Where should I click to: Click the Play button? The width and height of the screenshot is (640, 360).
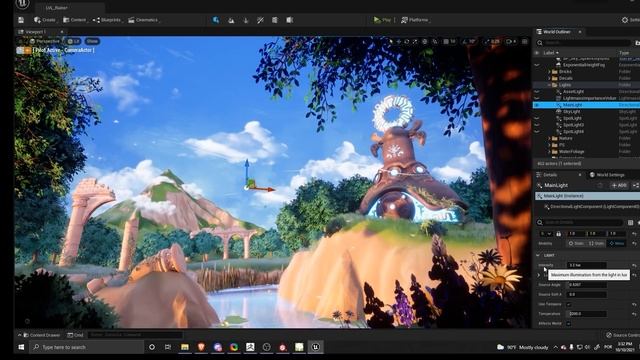[x=382, y=20]
